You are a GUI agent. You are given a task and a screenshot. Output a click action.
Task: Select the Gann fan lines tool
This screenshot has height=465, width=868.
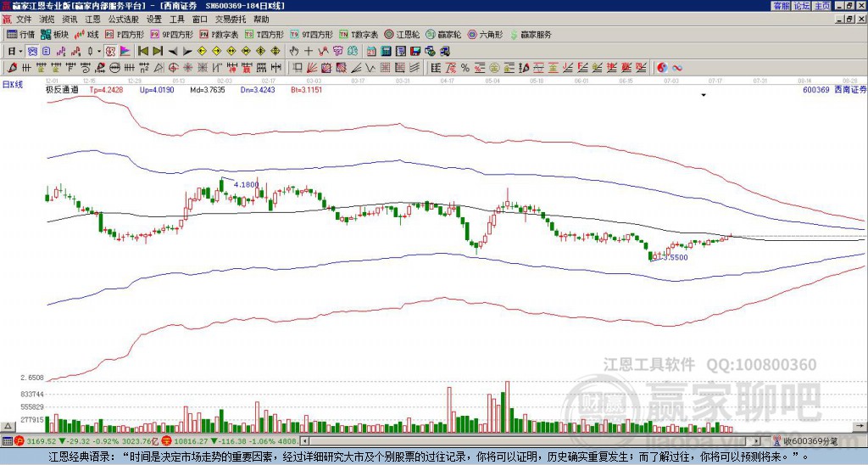point(312,68)
